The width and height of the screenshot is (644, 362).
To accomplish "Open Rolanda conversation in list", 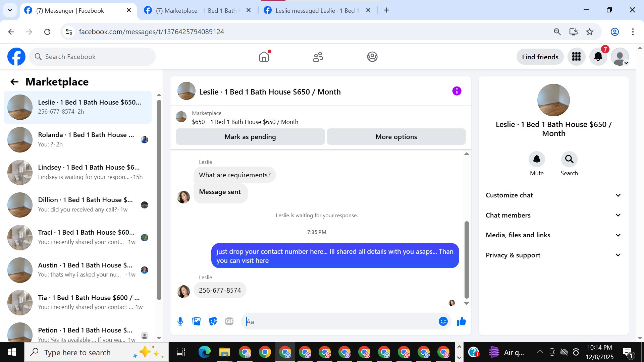I will click(77, 139).
